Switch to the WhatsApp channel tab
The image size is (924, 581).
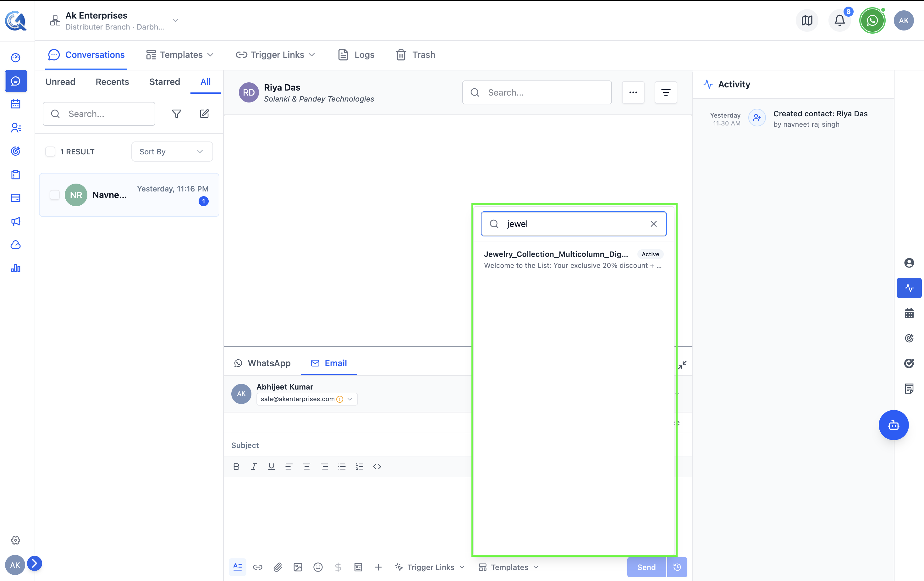262,363
